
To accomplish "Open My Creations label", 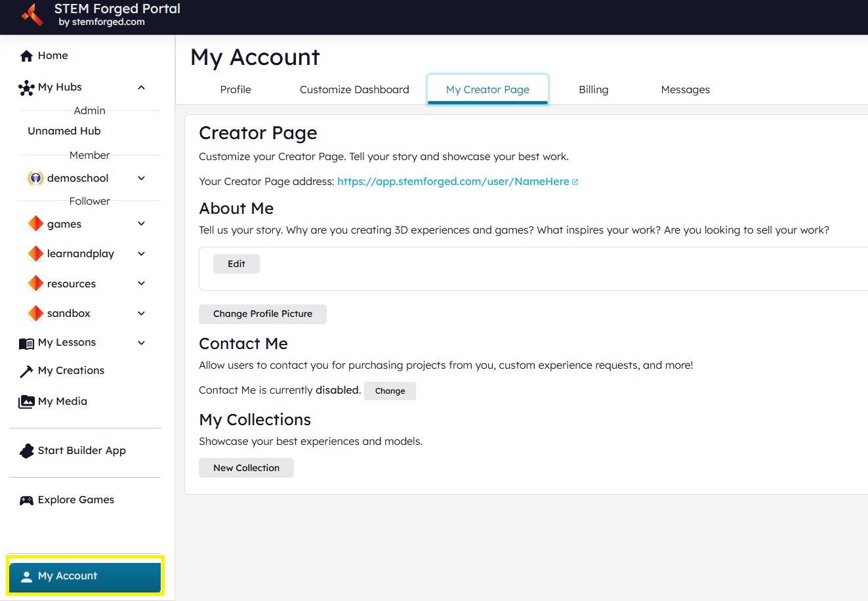I will tap(71, 371).
